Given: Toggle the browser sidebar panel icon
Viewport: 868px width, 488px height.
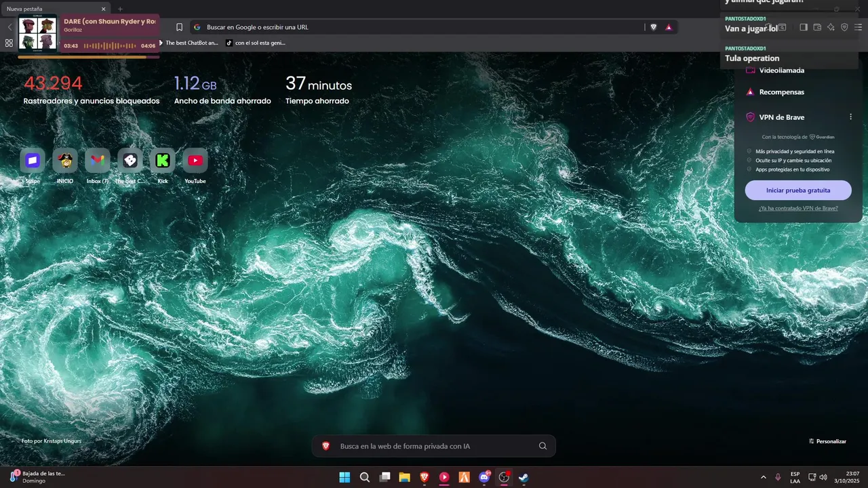Looking at the screenshot, I should point(803,27).
